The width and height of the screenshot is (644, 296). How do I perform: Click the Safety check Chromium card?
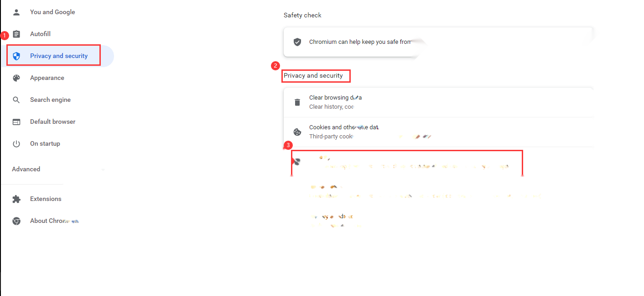coord(438,42)
